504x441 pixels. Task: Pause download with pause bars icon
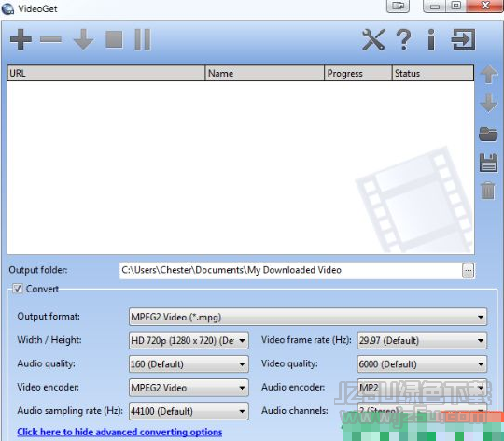[143, 39]
